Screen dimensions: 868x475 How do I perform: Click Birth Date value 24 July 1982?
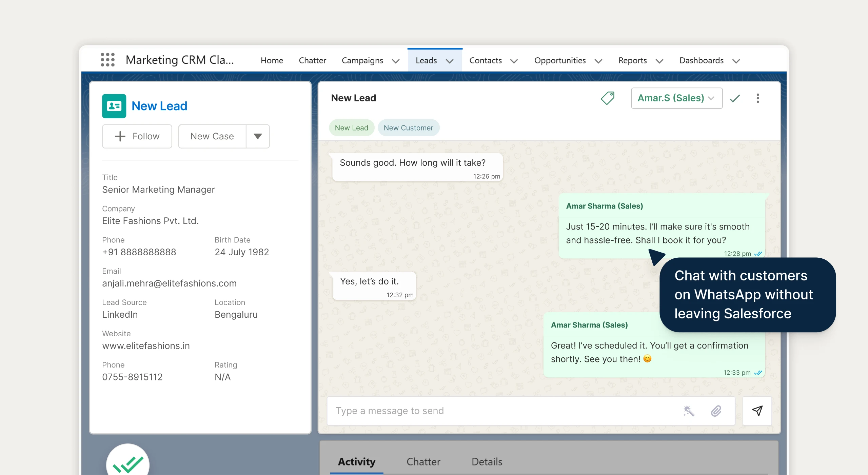tap(241, 252)
